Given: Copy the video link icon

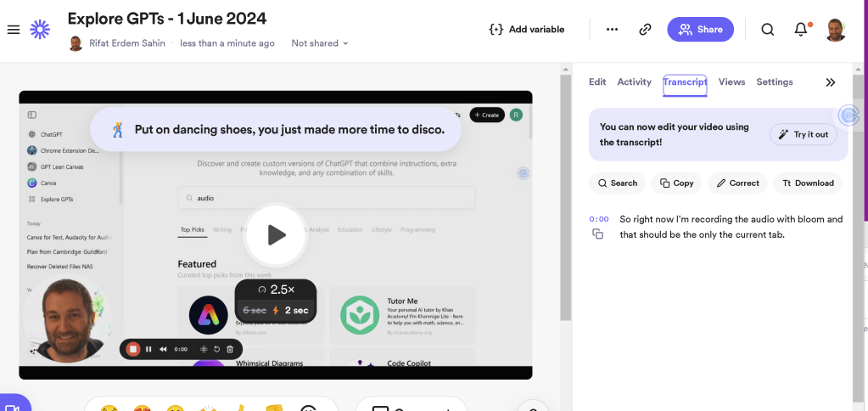Looking at the screenshot, I should point(644,30).
